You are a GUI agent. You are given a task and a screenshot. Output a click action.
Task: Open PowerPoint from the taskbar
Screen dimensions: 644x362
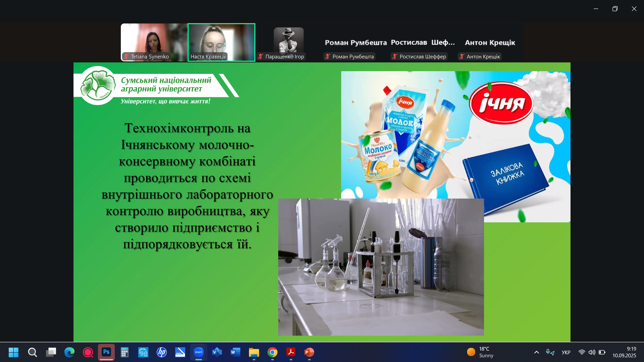point(309,352)
